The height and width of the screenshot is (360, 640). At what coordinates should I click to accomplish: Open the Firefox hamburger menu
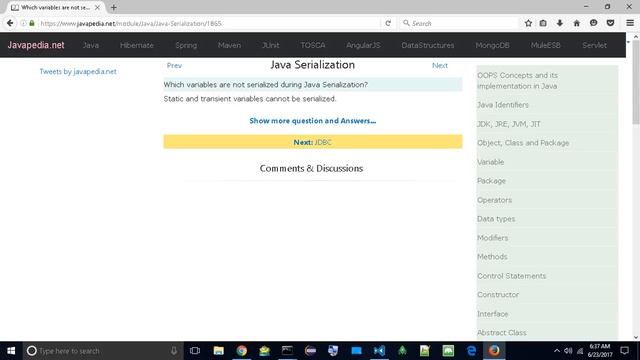click(630, 23)
